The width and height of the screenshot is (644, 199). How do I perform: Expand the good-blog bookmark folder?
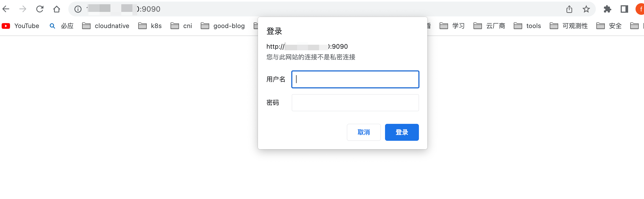pyautogui.click(x=223, y=26)
